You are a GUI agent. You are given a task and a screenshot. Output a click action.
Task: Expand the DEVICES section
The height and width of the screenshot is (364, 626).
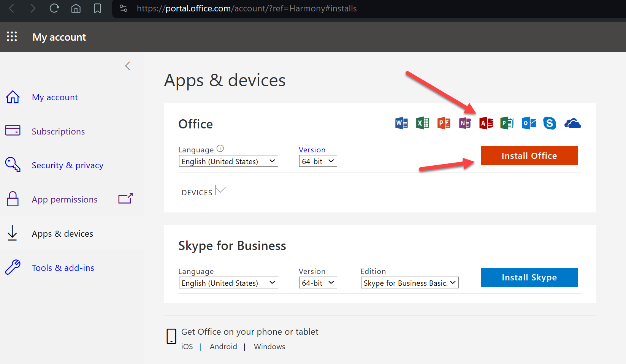pos(204,191)
